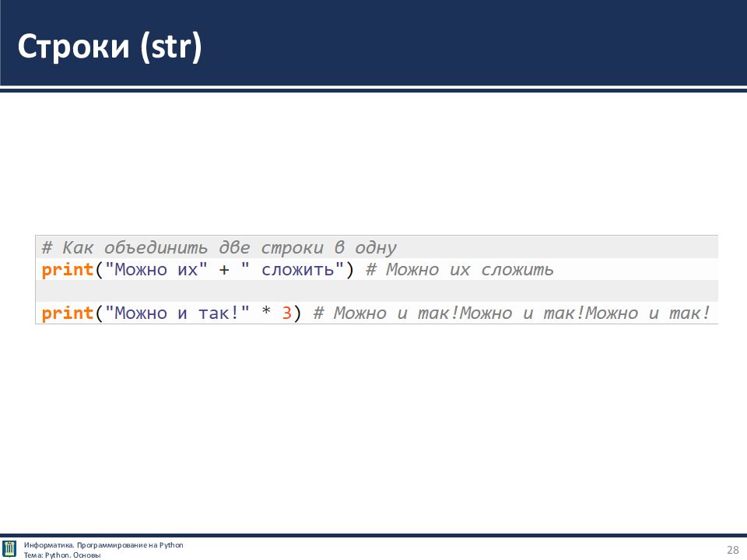Click the asterisk multiplication operator

(266, 313)
